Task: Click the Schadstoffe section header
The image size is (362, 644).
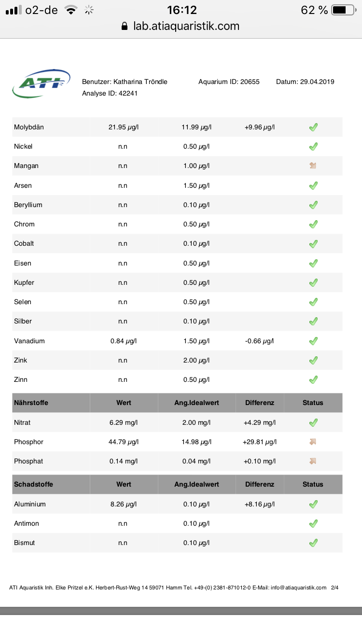Action: 33,484
